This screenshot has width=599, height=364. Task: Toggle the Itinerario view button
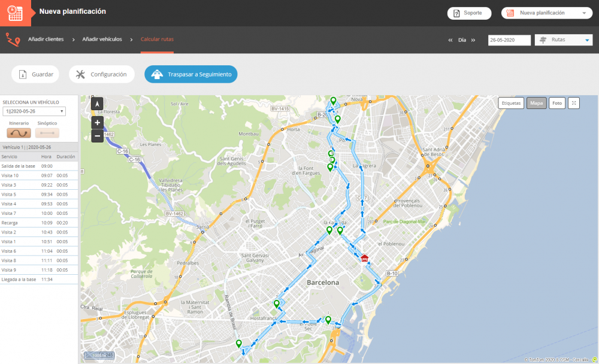click(19, 133)
